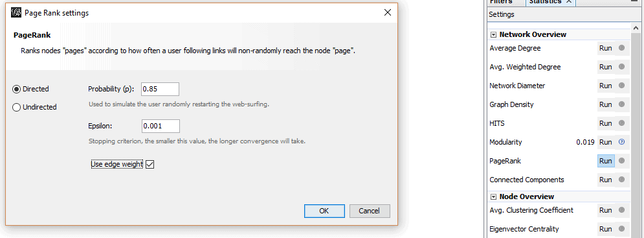Select the Undirected radio button
The height and width of the screenshot is (238, 644).
pos(17,108)
